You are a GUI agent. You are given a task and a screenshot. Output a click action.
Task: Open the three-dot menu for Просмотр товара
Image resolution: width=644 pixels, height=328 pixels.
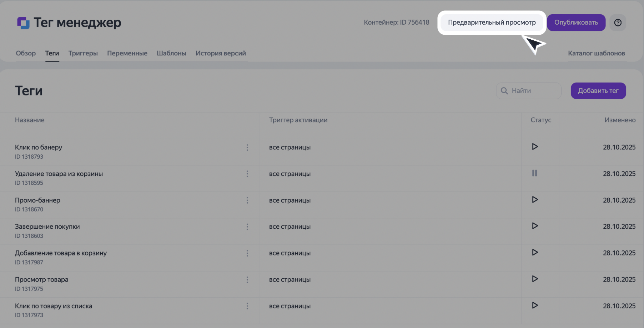pos(247,280)
